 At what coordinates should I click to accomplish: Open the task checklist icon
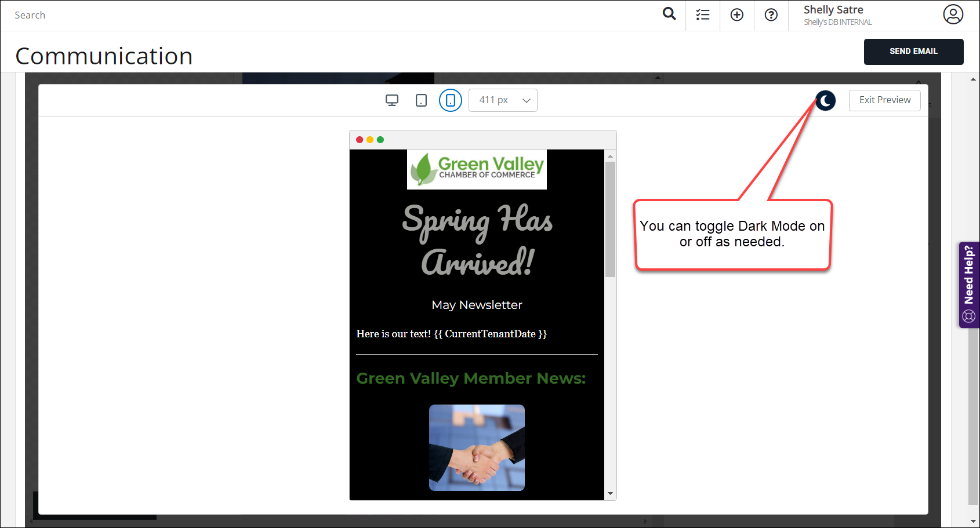pyautogui.click(x=703, y=15)
